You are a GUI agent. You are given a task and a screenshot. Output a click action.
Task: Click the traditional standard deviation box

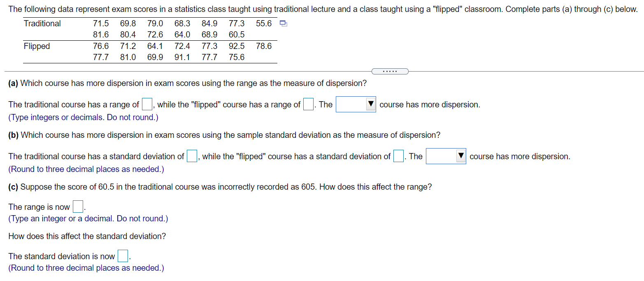click(x=191, y=156)
